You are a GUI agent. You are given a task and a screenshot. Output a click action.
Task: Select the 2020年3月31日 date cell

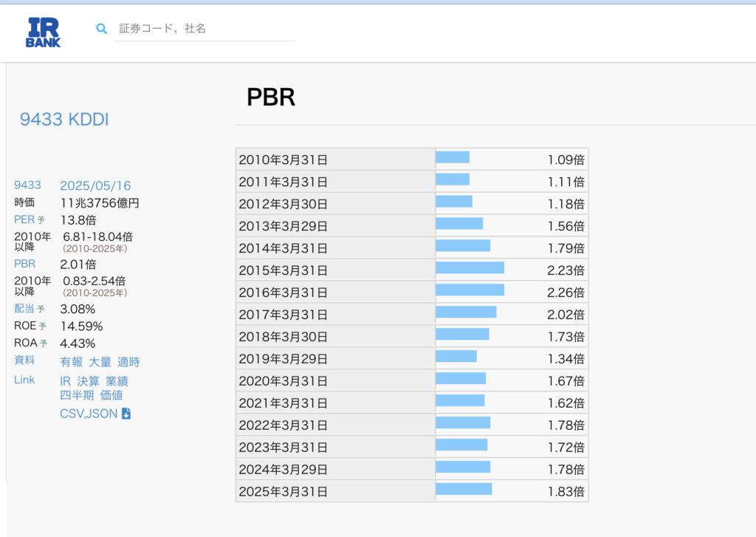click(x=336, y=381)
